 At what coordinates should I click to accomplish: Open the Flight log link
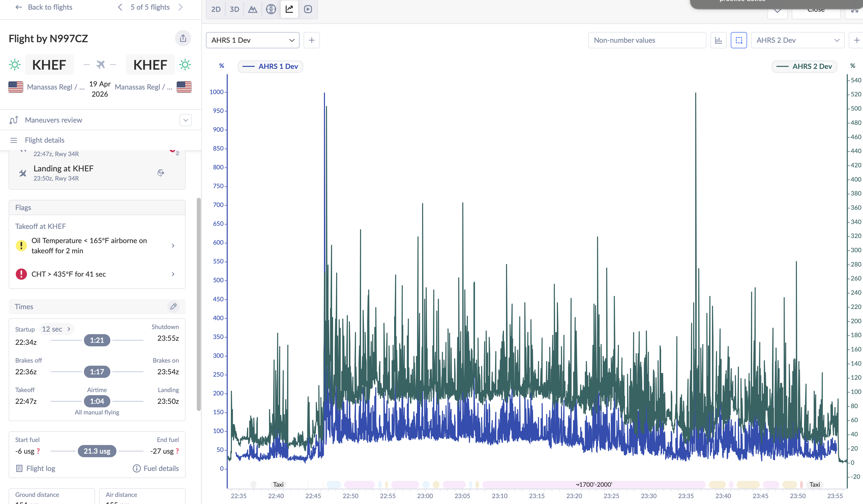click(36, 468)
